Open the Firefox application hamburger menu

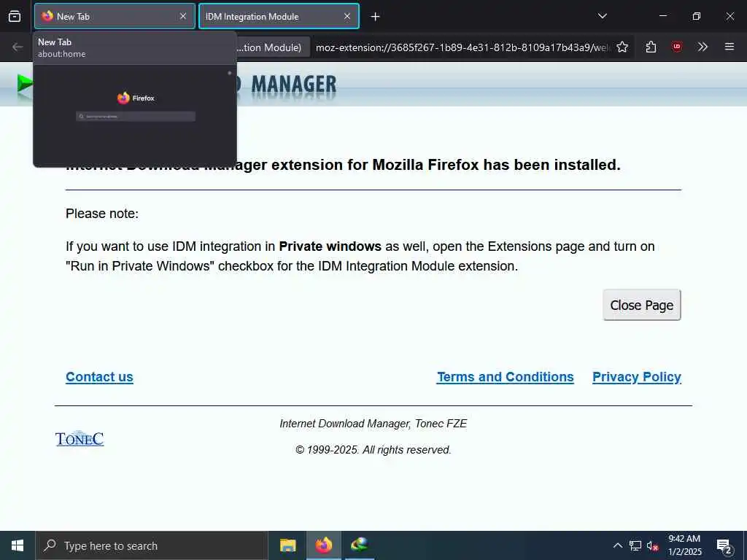click(x=729, y=47)
